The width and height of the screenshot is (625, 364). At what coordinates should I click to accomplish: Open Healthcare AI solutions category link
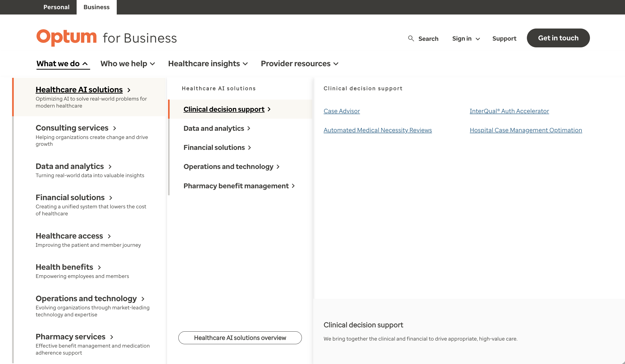pos(79,89)
